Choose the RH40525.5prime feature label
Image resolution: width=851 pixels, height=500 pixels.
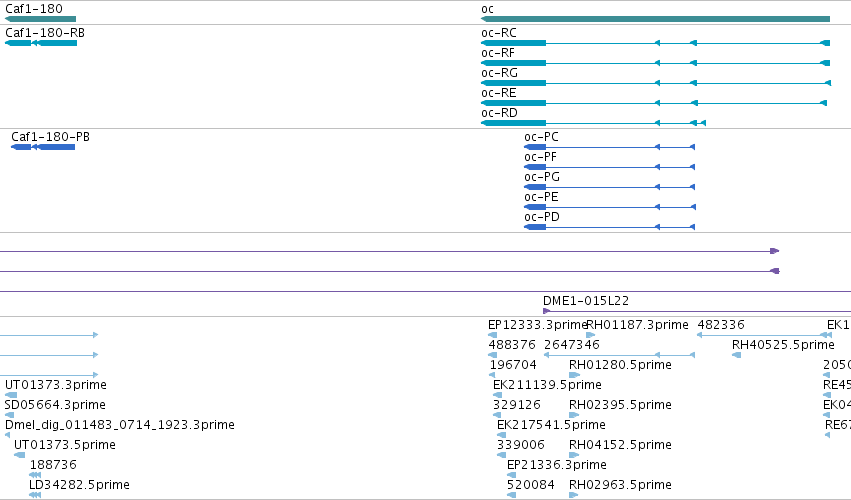pyautogui.click(x=783, y=345)
